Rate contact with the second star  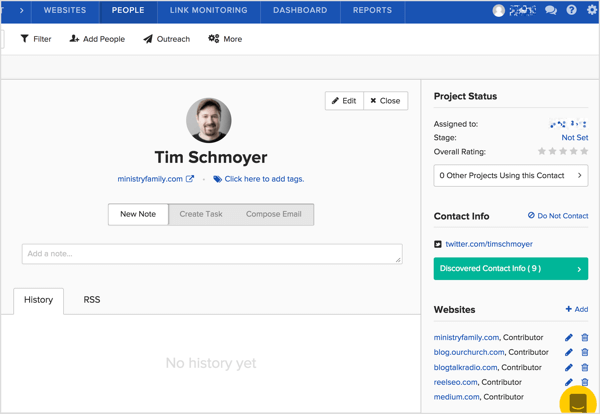552,151
